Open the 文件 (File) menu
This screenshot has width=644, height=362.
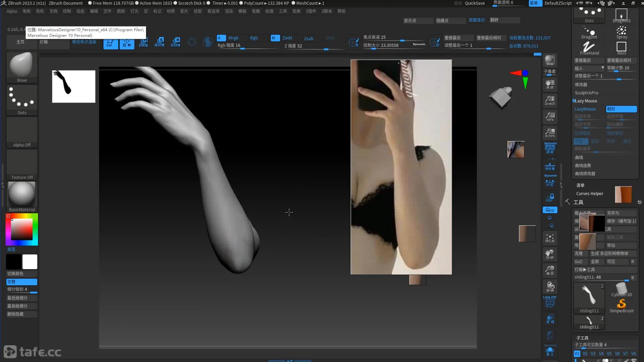pyautogui.click(x=107, y=11)
